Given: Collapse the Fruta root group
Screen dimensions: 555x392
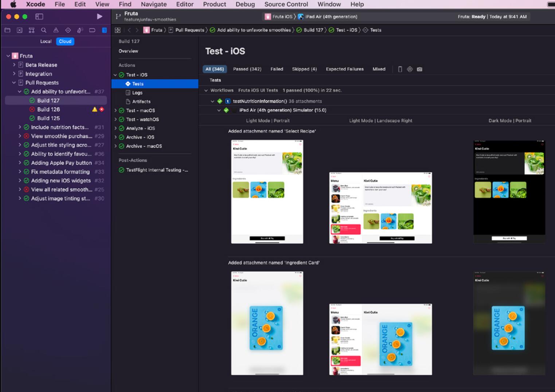Looking at the screenshot, I should click(8, 56).
